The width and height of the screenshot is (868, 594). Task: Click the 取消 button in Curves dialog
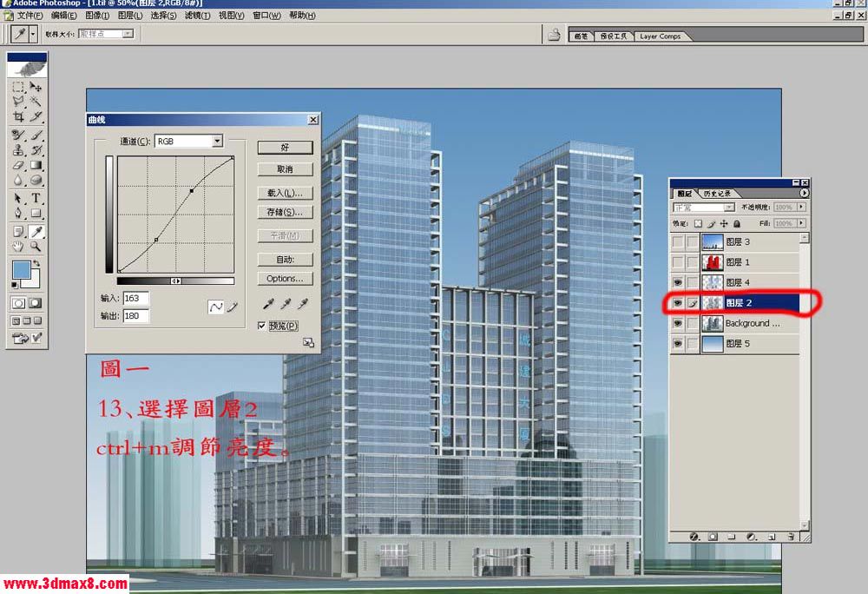[285, 169]
